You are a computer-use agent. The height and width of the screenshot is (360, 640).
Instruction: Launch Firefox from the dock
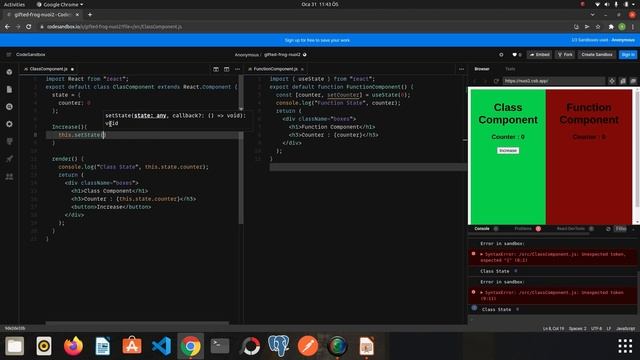(73, 346)
